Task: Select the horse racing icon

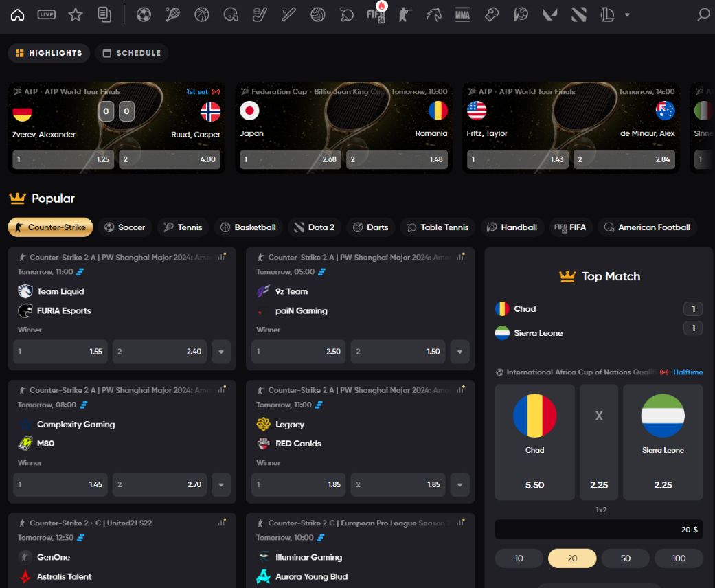Action: [x=433, y=14]
